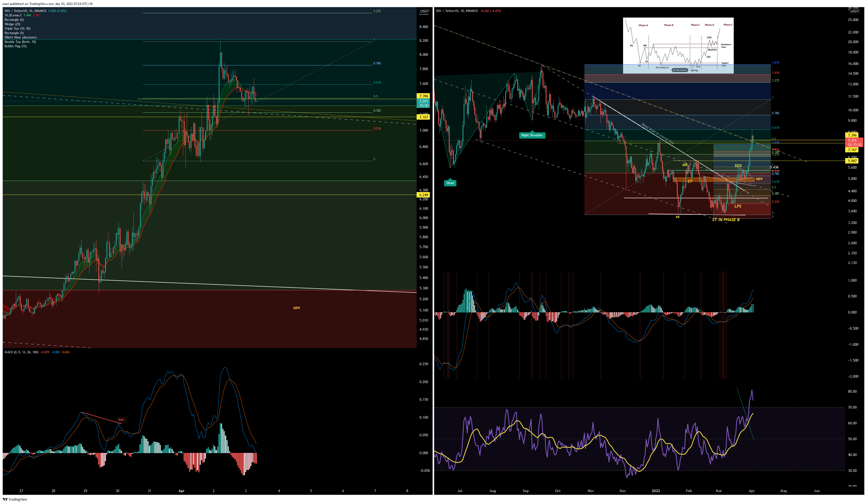Click the 'sc' annotation under the low

(x=677, y=217)
